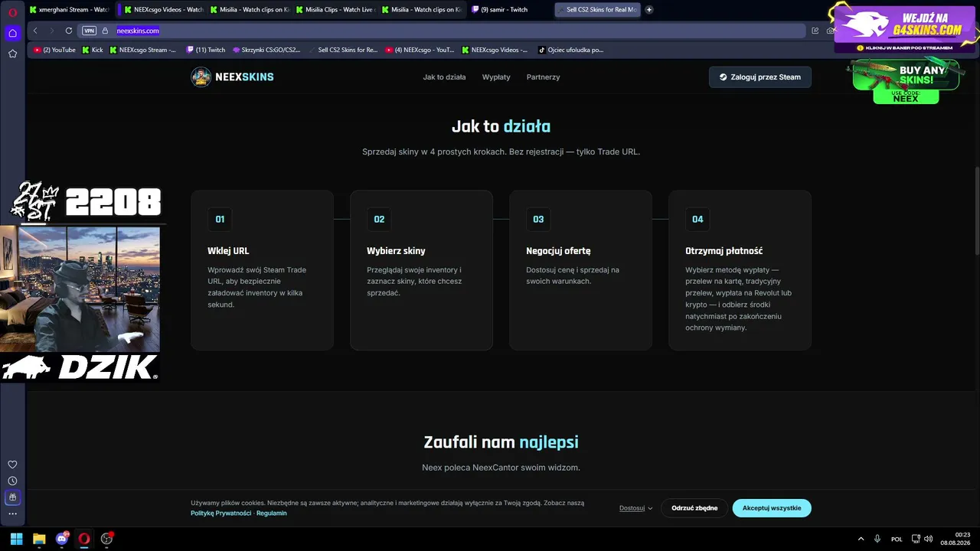The image size is (980, 551).
Task: Click the Wybierz skiny step heading
Action: pos(396,251)
